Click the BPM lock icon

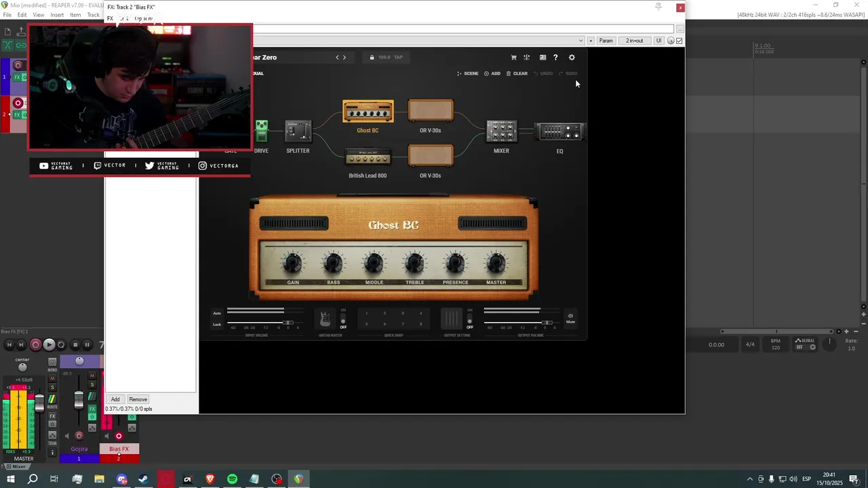click(x=372, y=58)
